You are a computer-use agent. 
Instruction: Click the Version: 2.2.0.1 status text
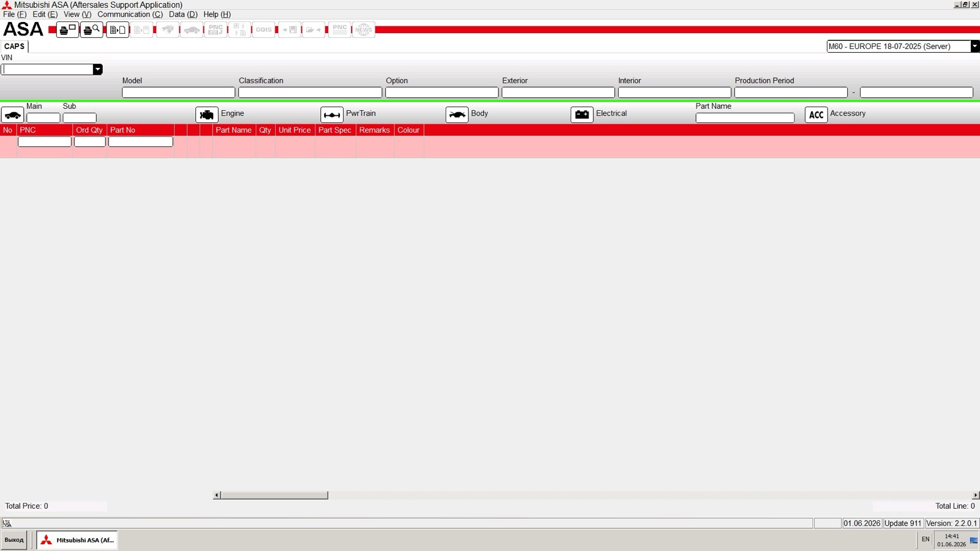951,523
